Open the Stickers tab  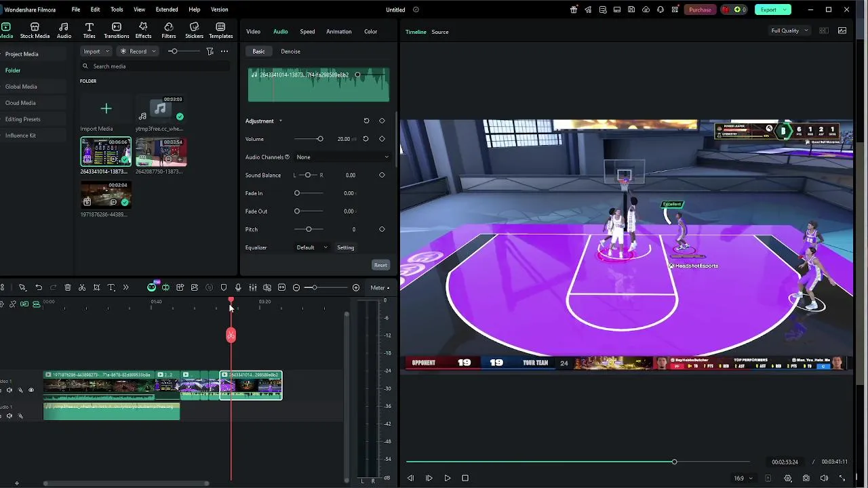(194, 31)
